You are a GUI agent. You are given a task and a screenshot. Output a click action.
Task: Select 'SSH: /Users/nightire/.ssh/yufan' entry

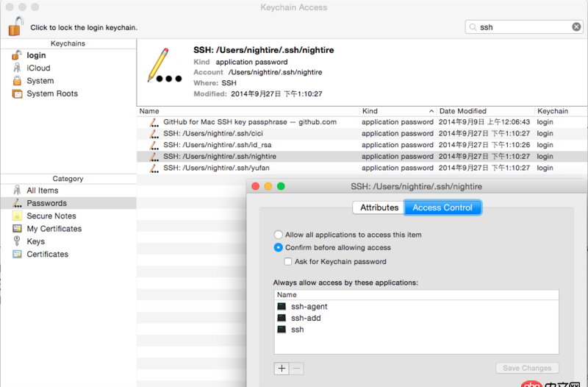click(216, 168)
